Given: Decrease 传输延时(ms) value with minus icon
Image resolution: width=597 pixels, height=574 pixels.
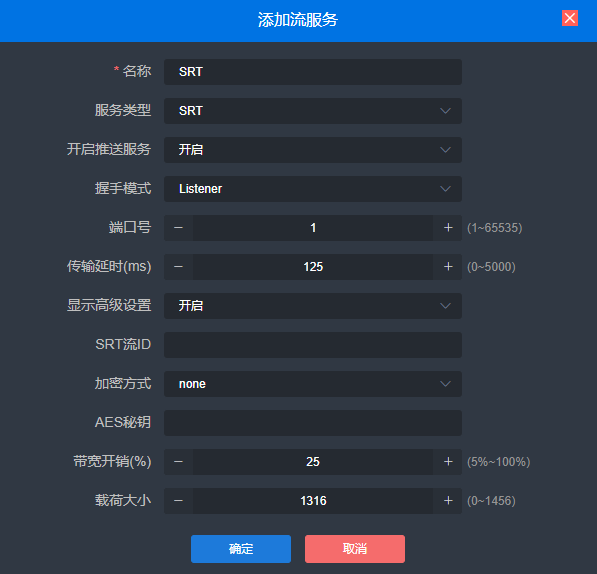Looking at the screenshot, I should click(x=178, y=267).
